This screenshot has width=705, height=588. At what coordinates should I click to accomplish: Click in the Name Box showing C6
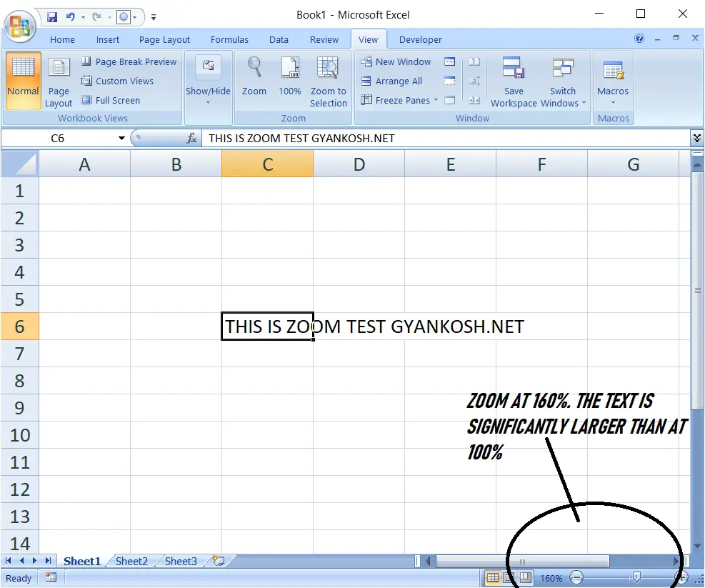58,138
